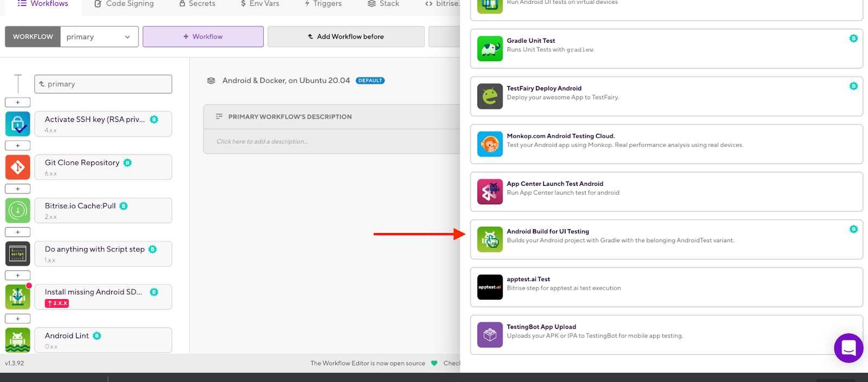Click the Activate SSH key step icon
868x382 pixels.
point(18,124)
